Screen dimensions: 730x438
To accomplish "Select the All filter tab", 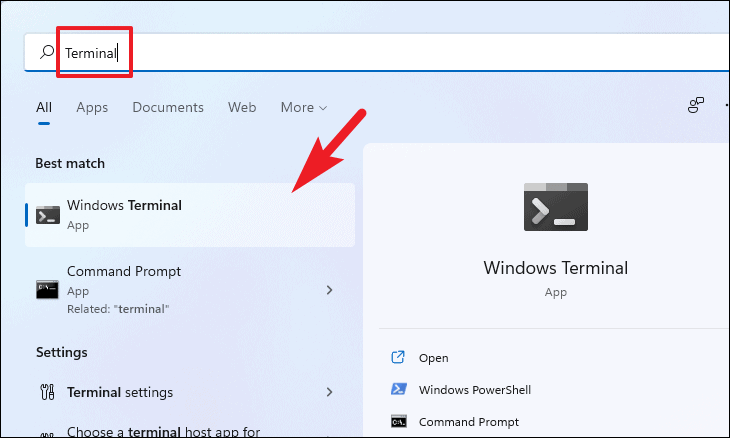I will coord(44,108).
